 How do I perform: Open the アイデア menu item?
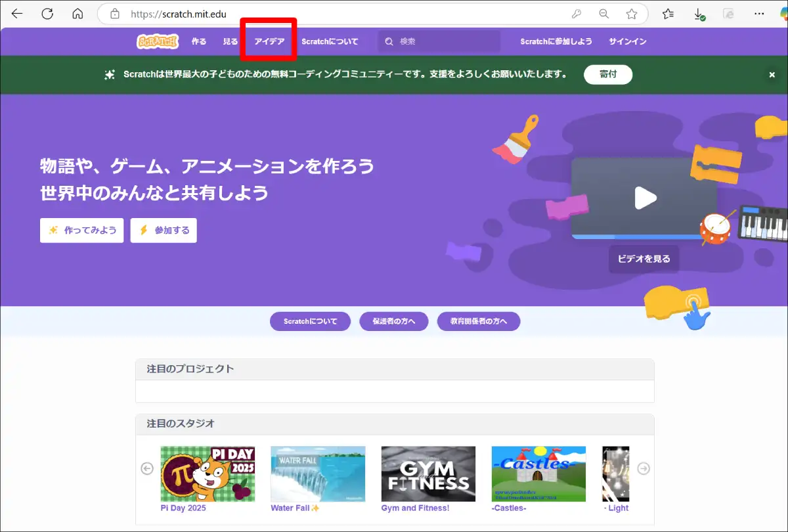pyautogui.click(x=269, y=41)
